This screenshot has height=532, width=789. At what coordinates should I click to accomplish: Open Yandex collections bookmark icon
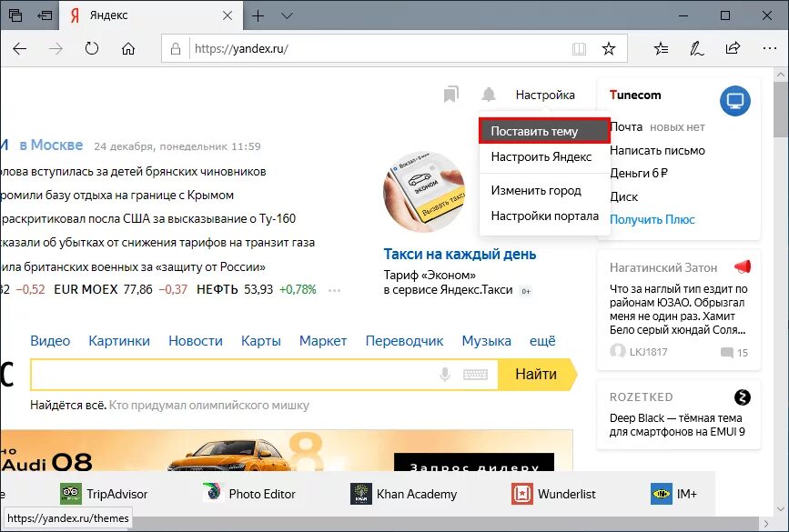pyautogui.click(x=450, y=94)
